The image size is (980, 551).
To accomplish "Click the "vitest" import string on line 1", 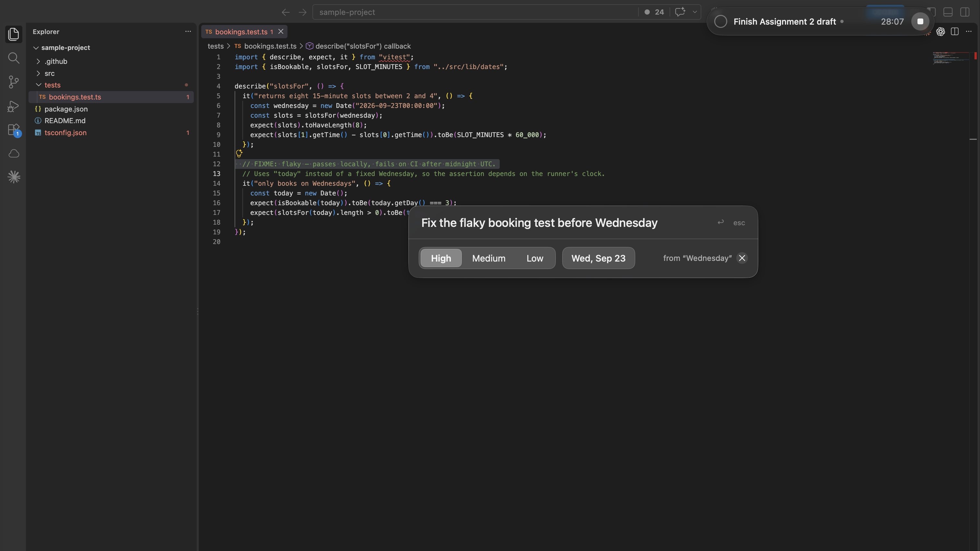I will (x=394, y=57).
